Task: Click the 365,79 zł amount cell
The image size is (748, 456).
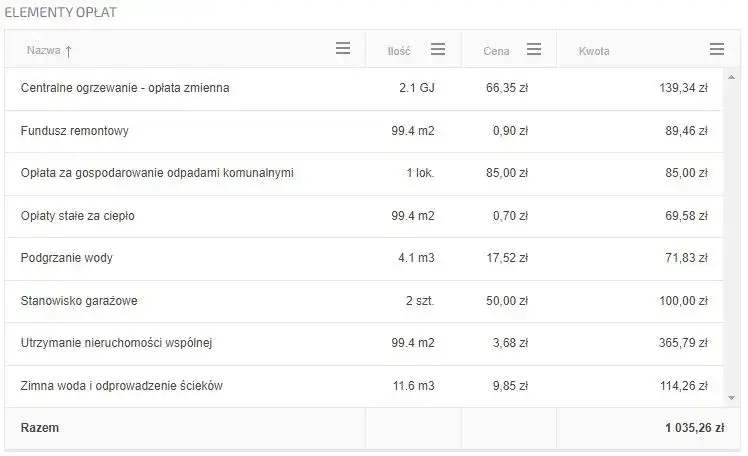Action: coord(684,343)
